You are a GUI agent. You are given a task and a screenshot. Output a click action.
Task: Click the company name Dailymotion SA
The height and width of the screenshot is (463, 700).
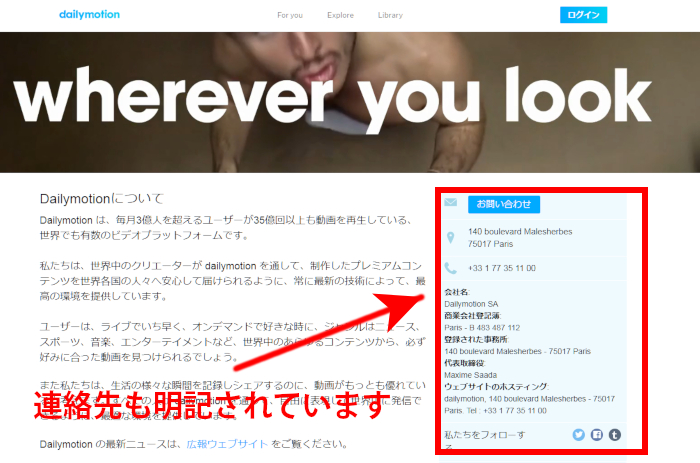pyautogui.click(x=471, y=304)
